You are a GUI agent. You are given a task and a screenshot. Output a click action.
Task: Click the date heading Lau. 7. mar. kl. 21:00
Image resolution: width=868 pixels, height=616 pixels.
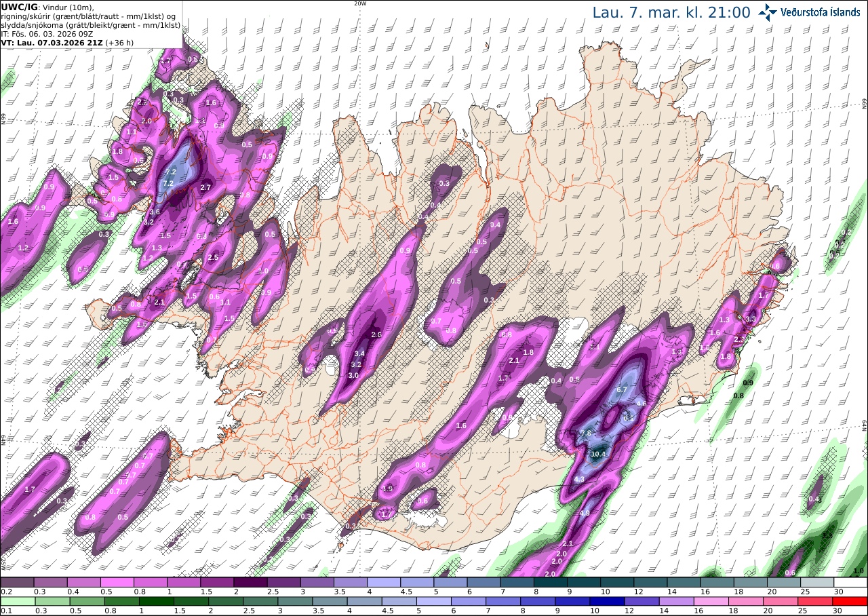coord(671,12)
